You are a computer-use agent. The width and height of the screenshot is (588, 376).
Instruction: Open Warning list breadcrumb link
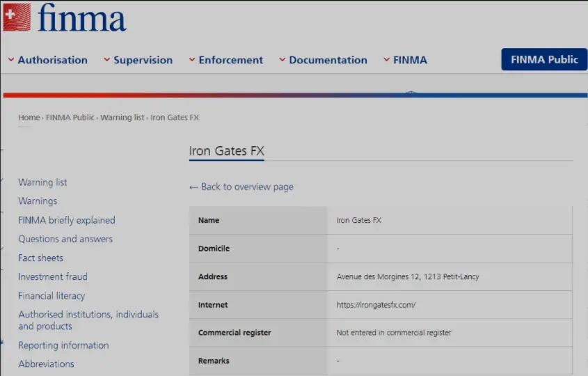coord(122,118)
